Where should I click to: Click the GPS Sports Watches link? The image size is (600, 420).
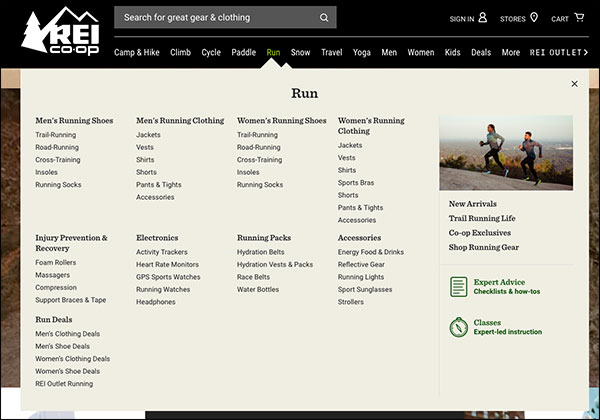(168, 277)
